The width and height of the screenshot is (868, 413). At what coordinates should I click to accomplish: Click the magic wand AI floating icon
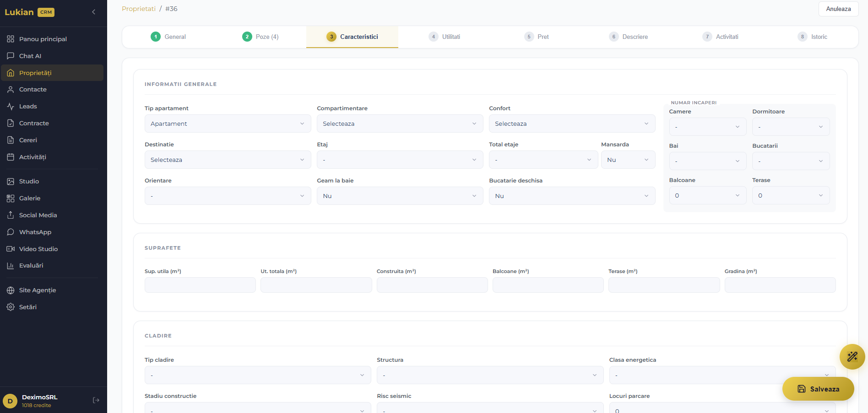point(852,357)
